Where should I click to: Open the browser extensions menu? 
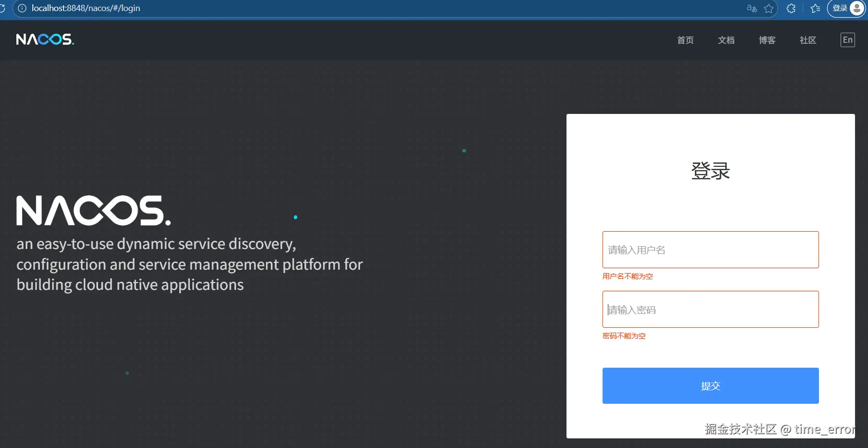click(x=791, y=8)
